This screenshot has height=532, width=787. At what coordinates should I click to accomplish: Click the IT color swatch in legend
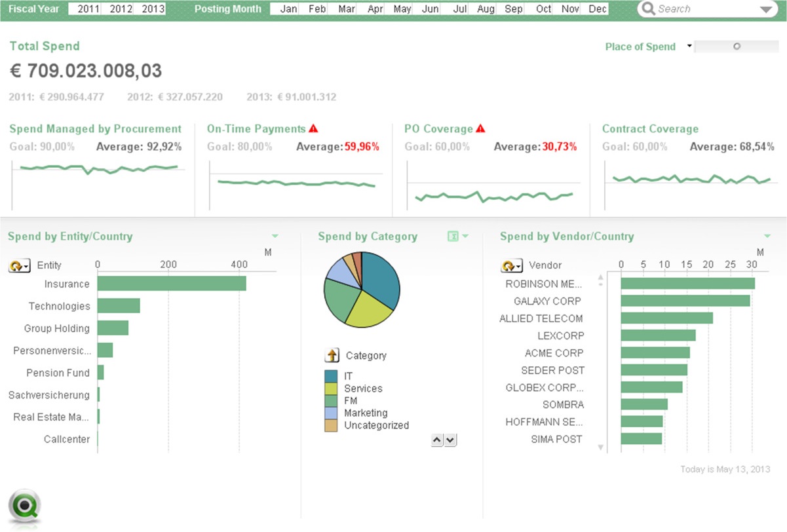pos(332,376)
